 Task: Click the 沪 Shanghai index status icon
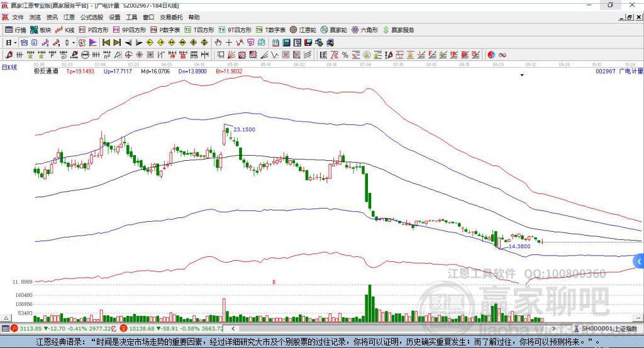click(x=14, y=329)
